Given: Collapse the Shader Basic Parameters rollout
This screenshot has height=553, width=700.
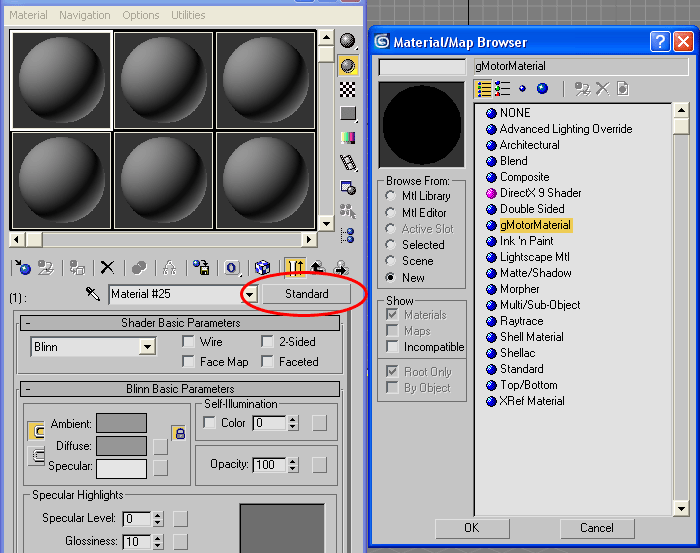Looking at the screenshot, I should coord(28,323).
